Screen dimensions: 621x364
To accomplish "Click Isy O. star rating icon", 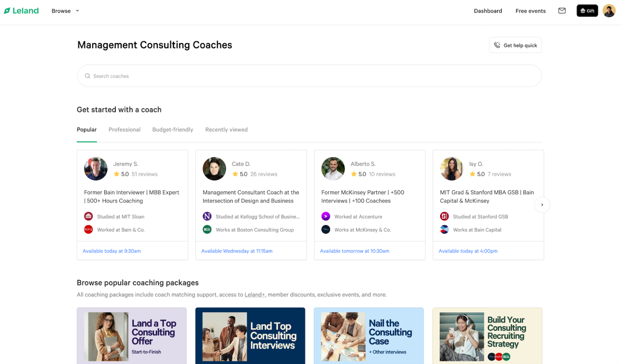I will (472, 174).
